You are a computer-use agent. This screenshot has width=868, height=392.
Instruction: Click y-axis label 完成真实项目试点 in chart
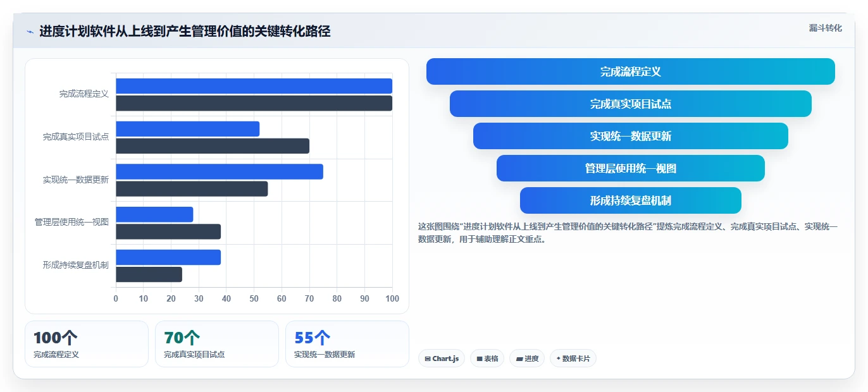click(76, 137)
